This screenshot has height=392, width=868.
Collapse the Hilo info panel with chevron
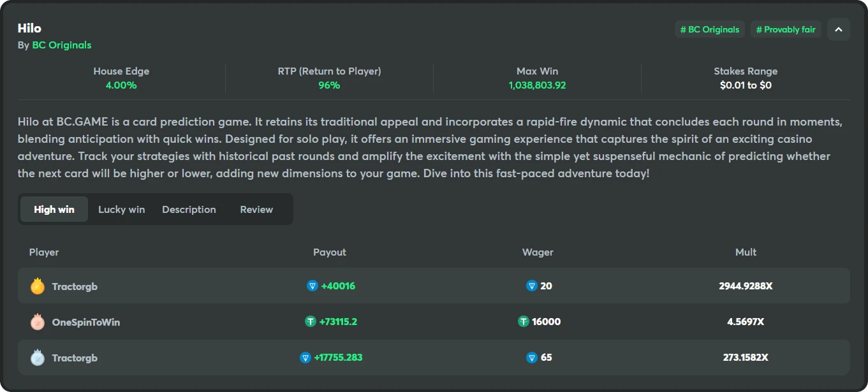pos(838,29)
